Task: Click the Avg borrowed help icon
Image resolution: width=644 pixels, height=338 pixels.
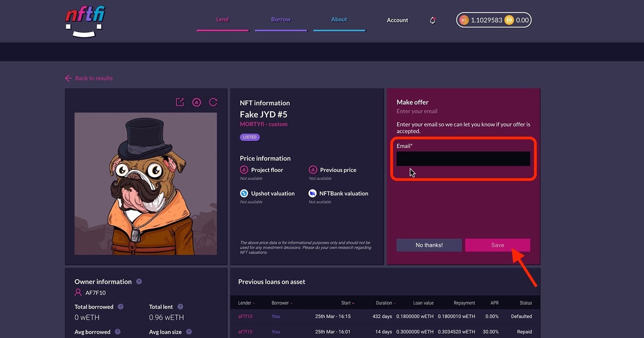Action: 118,332
